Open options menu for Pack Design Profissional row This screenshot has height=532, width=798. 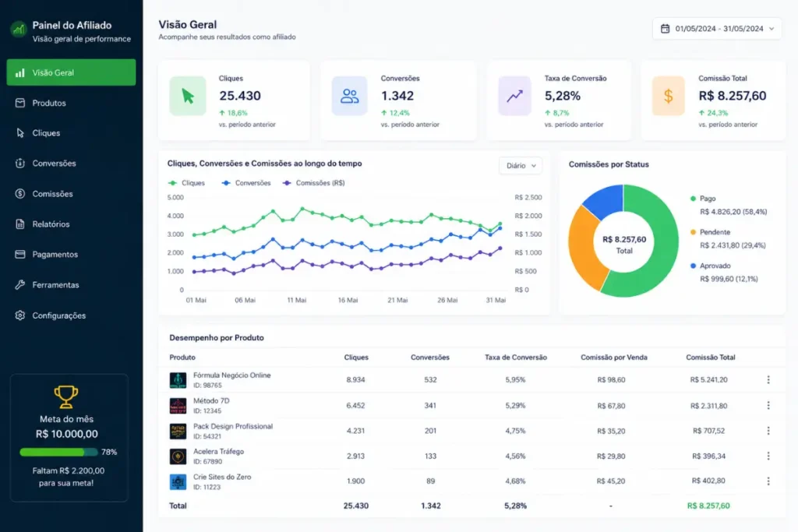pyautogui.click(x=768, y=430)
